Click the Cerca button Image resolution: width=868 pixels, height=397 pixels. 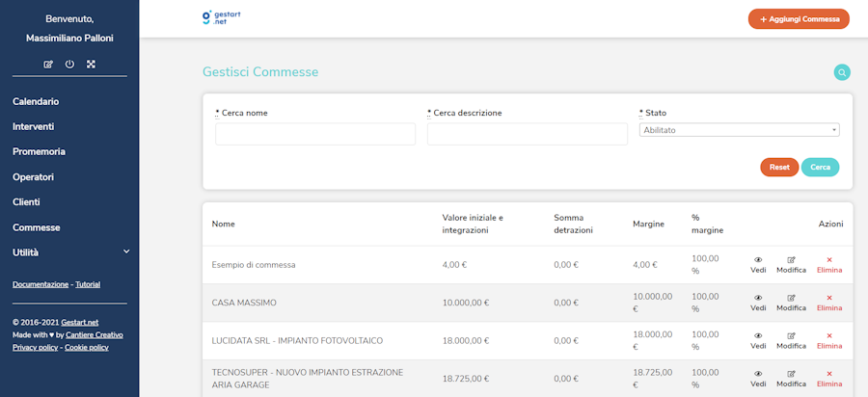(x=820, y=167)
